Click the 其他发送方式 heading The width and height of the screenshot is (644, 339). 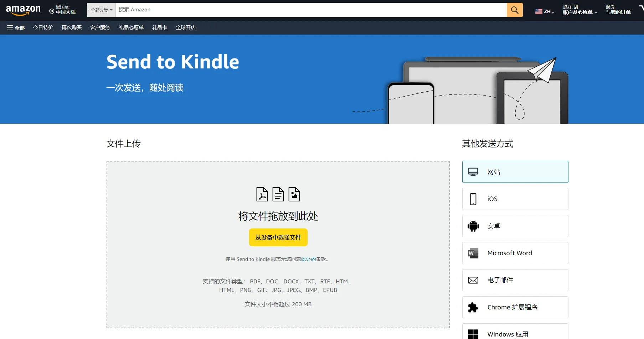tap(488, 144)
